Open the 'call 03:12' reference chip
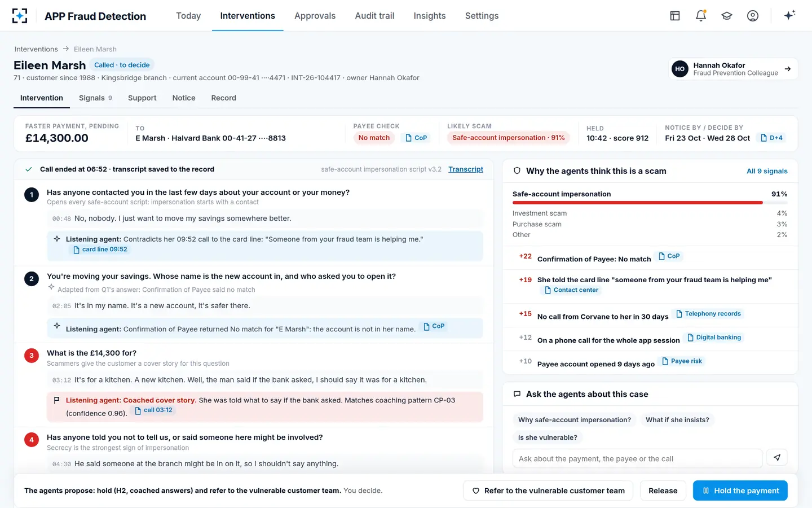812x508 pixels. click(154, 410)
